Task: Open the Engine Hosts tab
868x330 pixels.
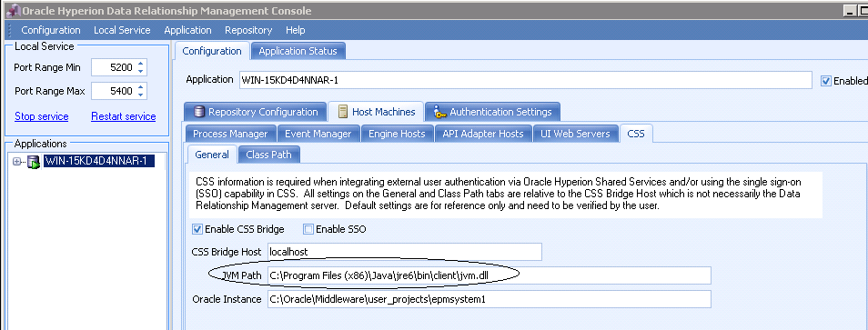Action: click(397, 134)
